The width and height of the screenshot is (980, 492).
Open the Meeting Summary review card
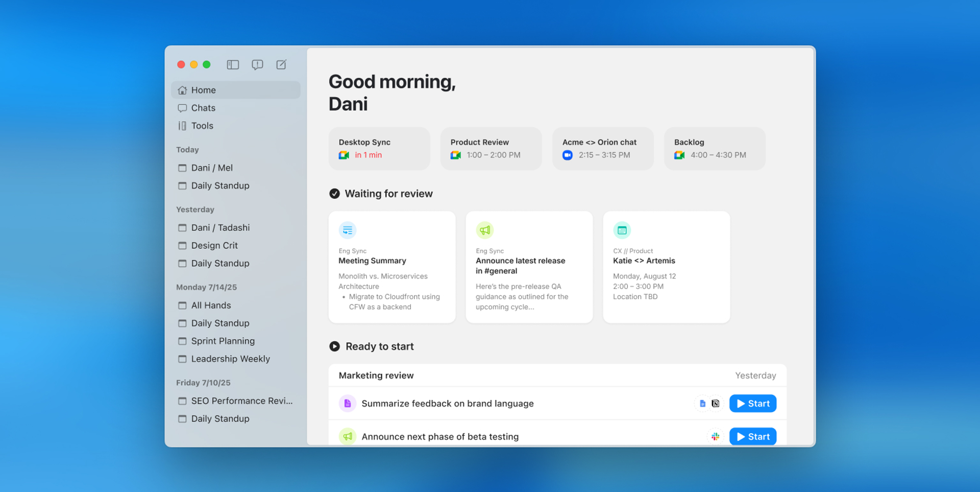pyautogui.click(x=391, y=267)
